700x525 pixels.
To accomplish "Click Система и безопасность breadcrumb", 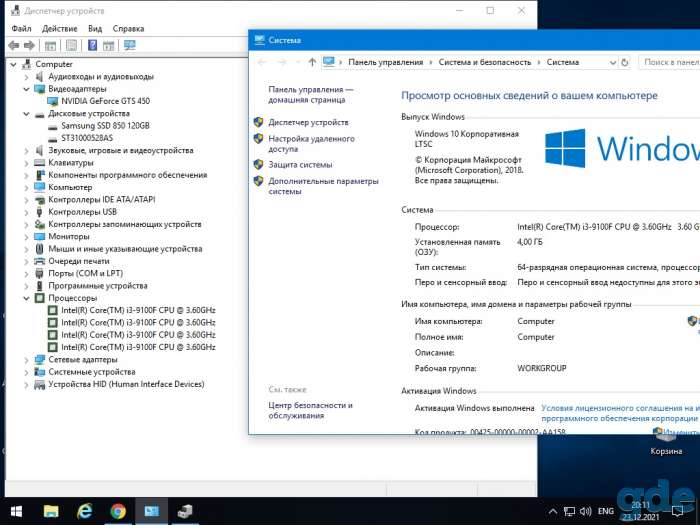I will pos(485,62).
